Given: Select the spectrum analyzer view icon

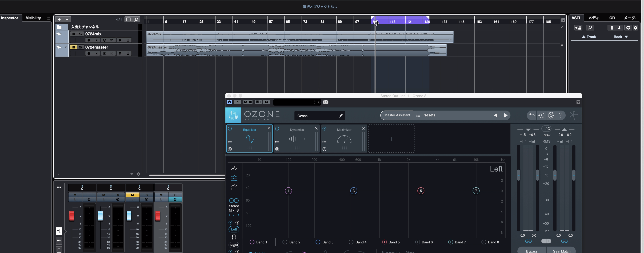Looking at the screenshot, I should coord(234,168).
